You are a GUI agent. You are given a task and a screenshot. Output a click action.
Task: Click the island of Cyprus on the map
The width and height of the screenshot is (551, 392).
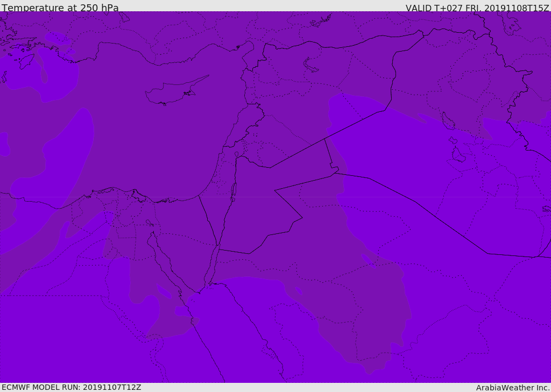point(177,90)
